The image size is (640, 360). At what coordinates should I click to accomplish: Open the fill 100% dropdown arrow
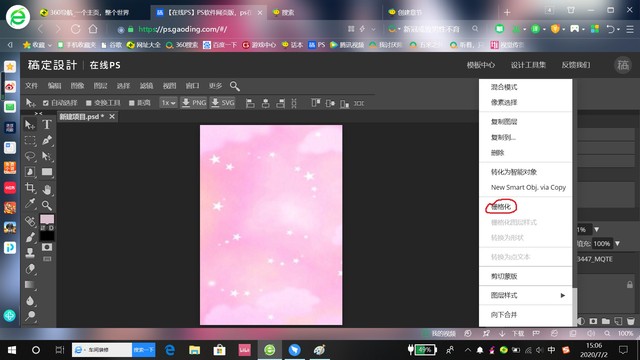click(618, 244)
